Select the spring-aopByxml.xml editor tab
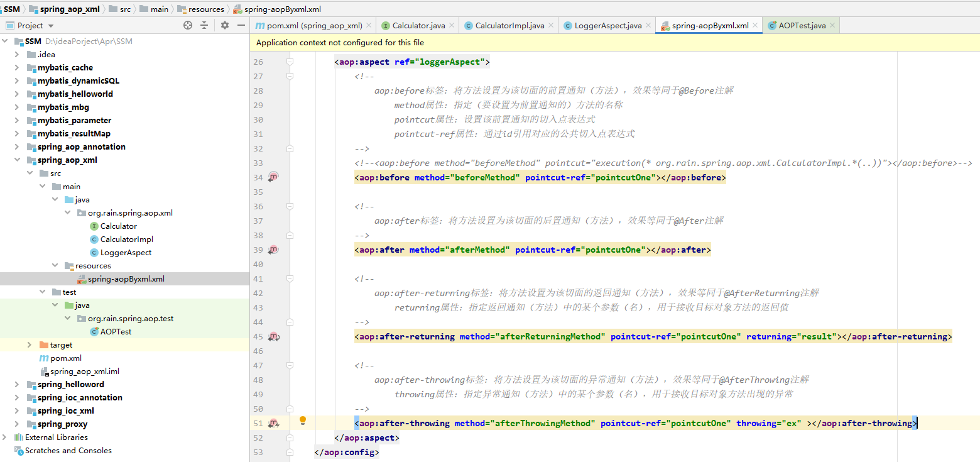 pyautogui.click(x=710, y=26)
